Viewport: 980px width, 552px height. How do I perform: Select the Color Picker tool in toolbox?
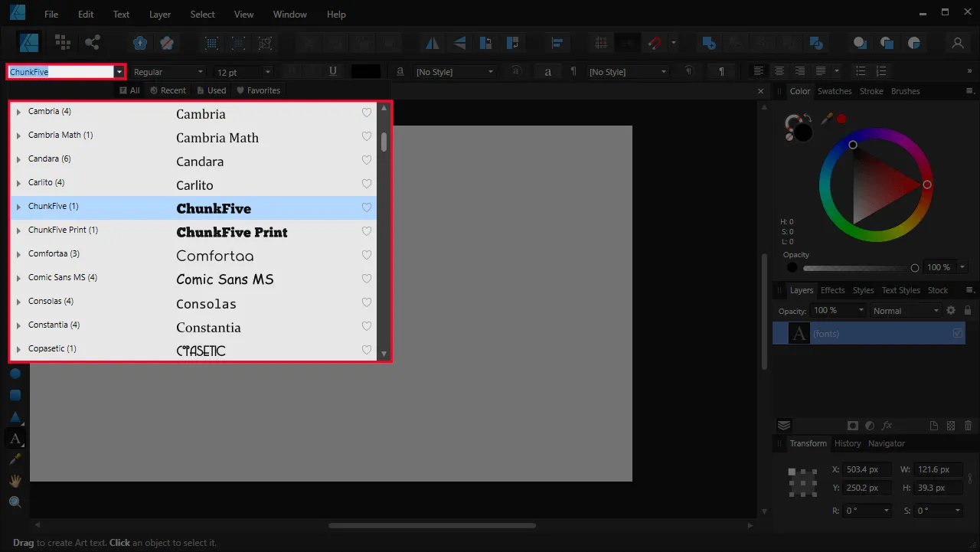(15, 459)
